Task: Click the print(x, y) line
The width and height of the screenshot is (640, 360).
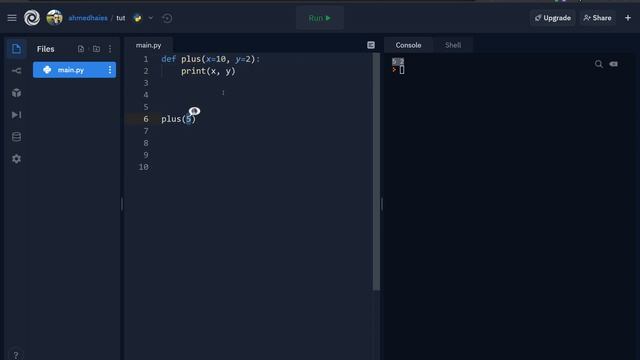Action: pyautogui.click(x=208, y=71)
